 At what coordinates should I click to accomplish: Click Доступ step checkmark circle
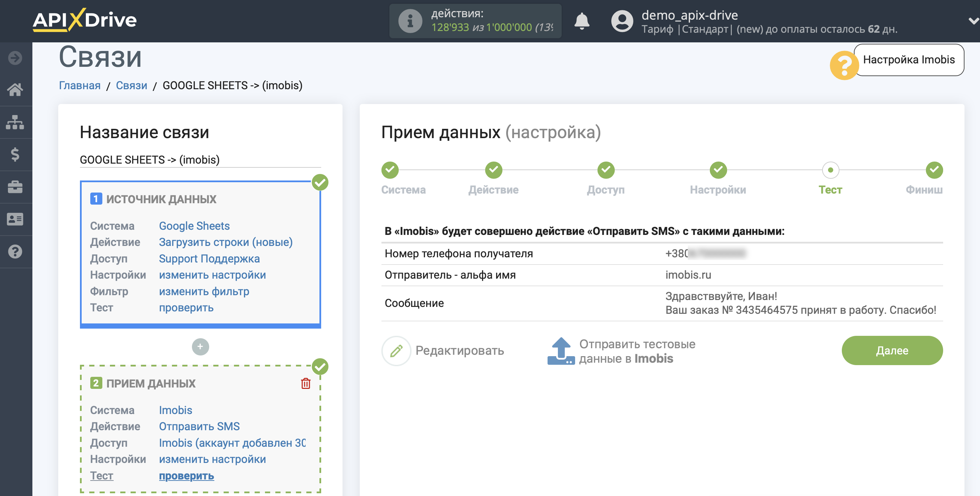point(606,170)
